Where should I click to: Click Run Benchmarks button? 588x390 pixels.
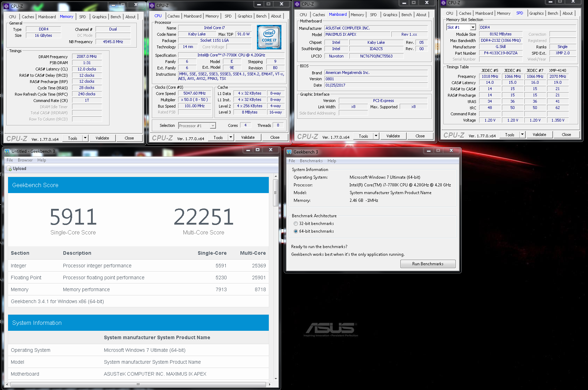pos(428,264)
